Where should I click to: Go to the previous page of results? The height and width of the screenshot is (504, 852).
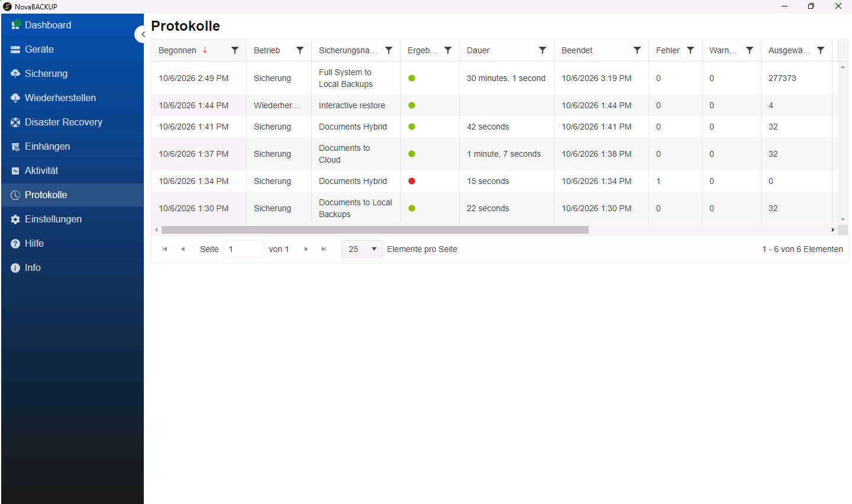pos(183,249)
